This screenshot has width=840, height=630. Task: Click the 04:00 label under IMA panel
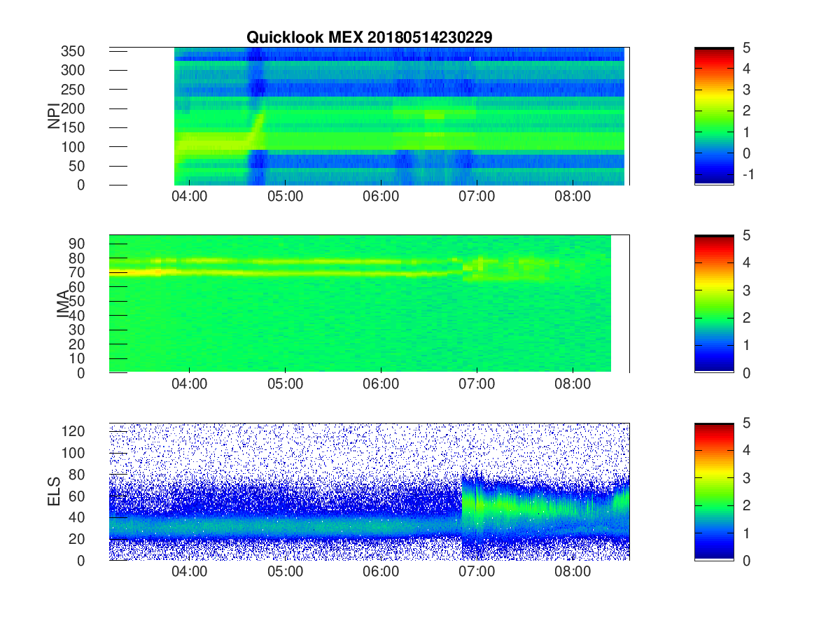189,384
